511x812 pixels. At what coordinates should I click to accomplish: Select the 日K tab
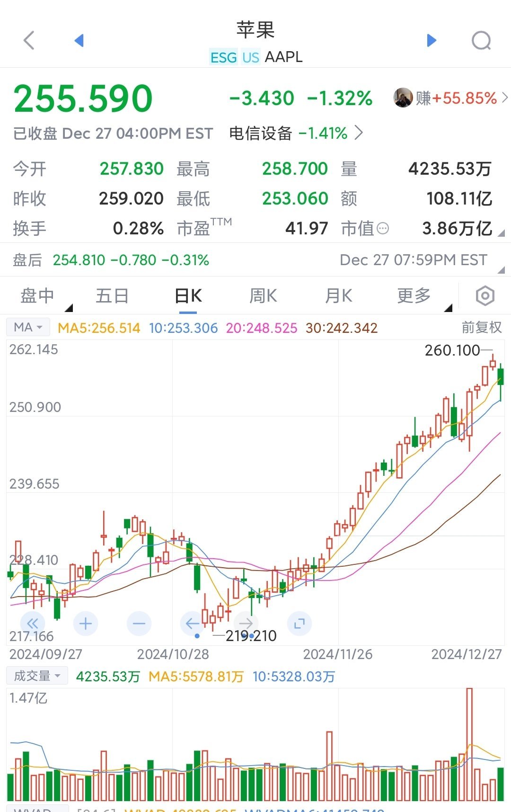188,296
